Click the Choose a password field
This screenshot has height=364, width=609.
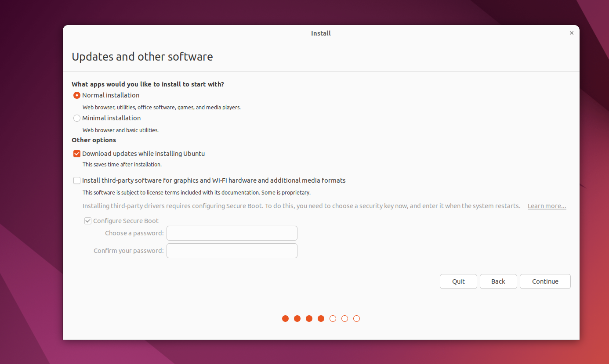click(232, 233)
